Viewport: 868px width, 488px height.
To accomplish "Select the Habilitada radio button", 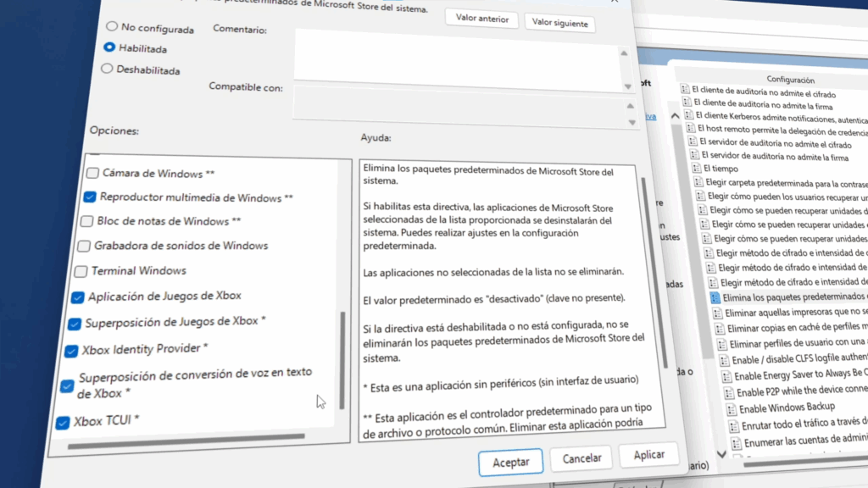I will [x=109, y=47].
